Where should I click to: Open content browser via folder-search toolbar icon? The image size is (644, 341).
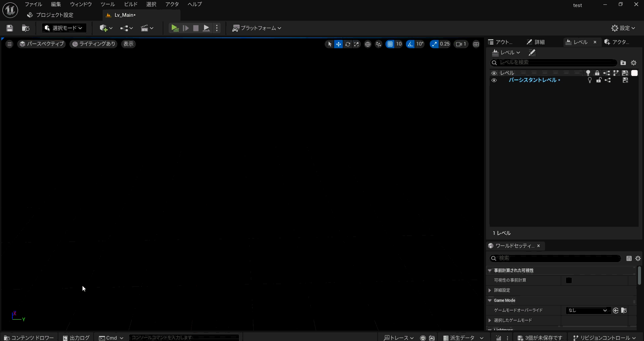(x=26, y=28)
